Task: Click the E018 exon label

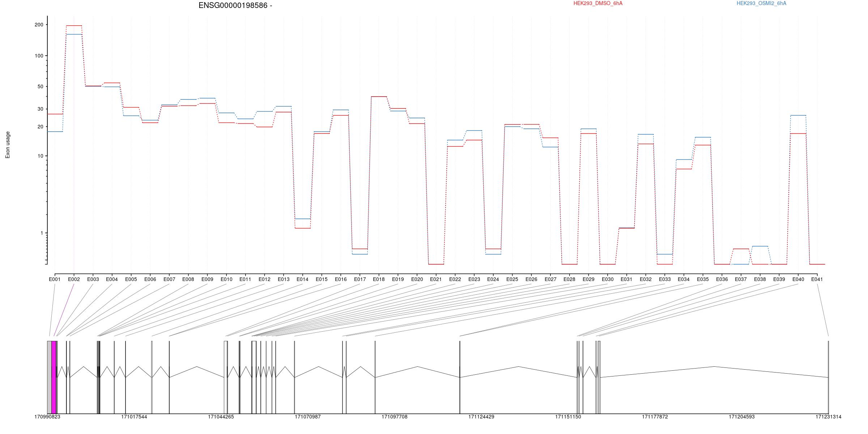Action: tap(379, 279)
